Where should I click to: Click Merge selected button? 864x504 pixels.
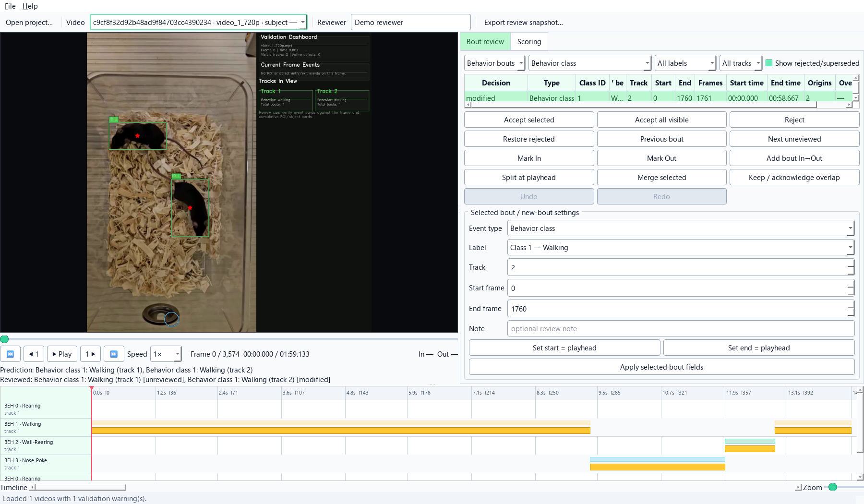coord(661,177)
